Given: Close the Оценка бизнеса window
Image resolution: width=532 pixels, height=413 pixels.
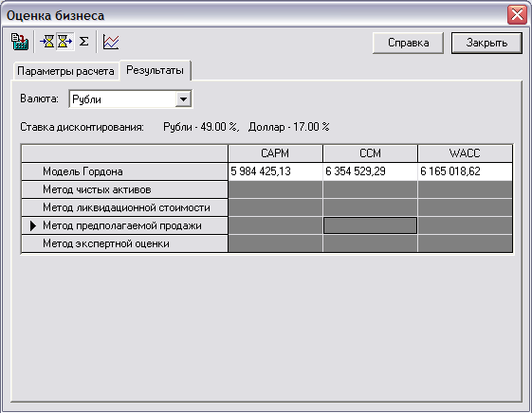Looking at the screenshot, I should coord(517,14).
